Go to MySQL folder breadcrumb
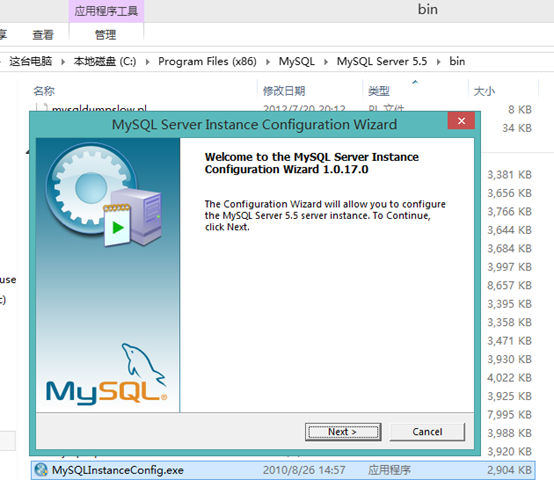Viewport: 554px width, 480px height. (296, 61)
